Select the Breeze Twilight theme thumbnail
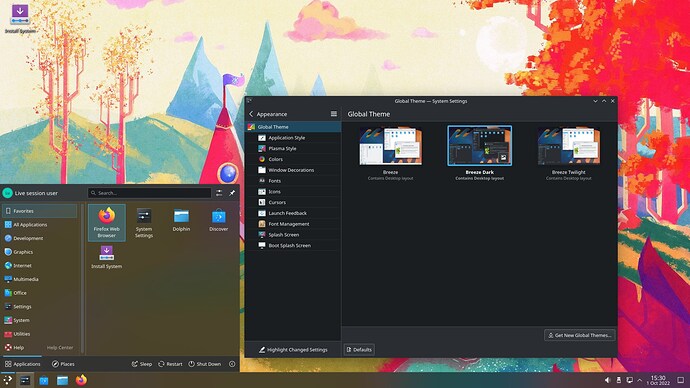 coord(569,146)
